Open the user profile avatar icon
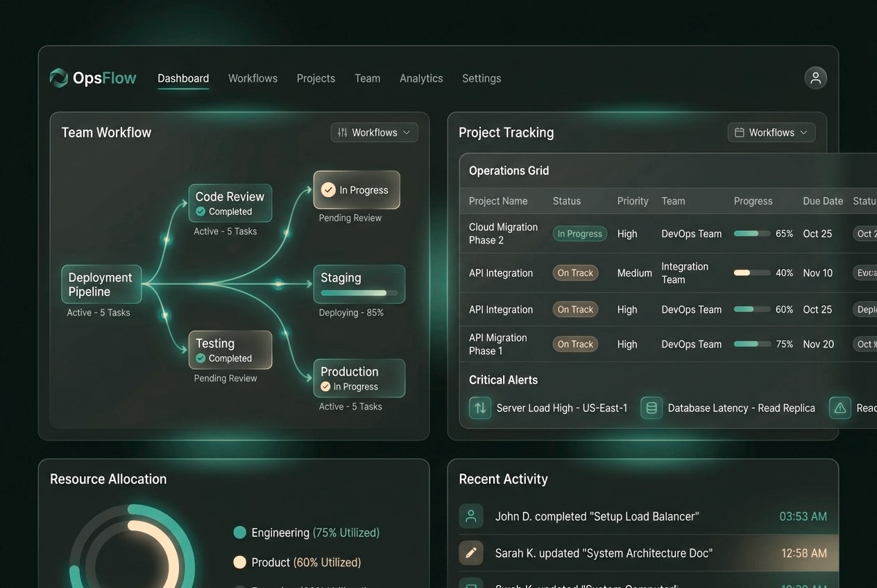Viewport: 877px width, 588px height. [x=816, y=78]
